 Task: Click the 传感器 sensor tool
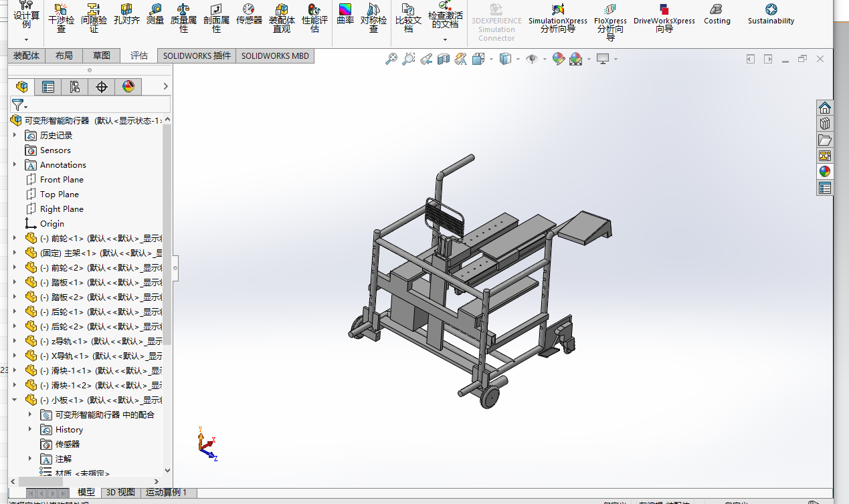(x=249, y=15)
